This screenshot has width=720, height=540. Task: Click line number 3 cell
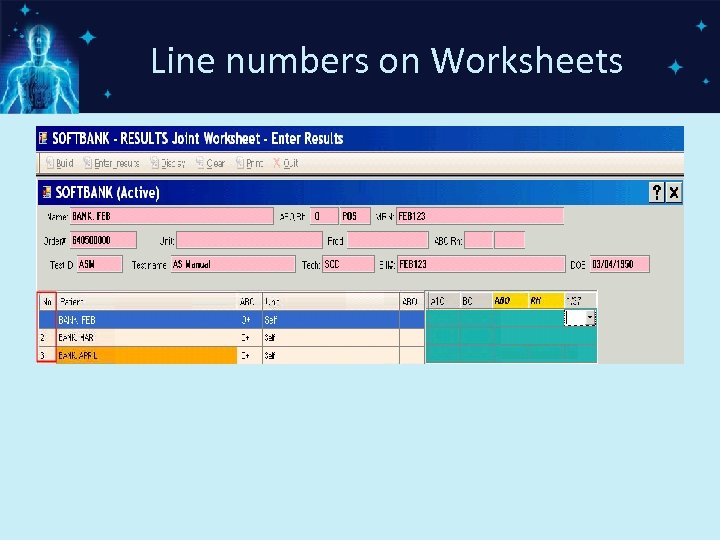pyautogui.click(x=47, y=355)
